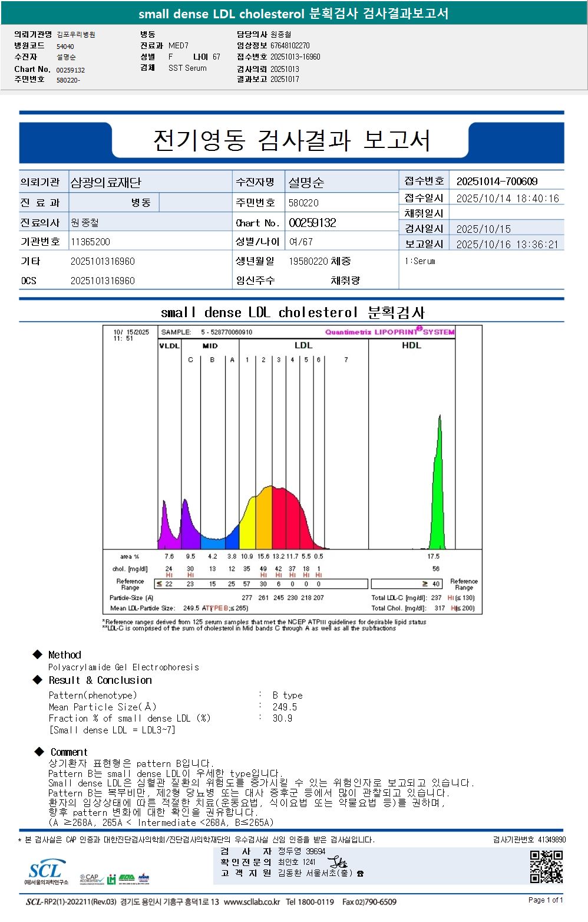Click the diamond bullet beside Comment

pos(39,752)
